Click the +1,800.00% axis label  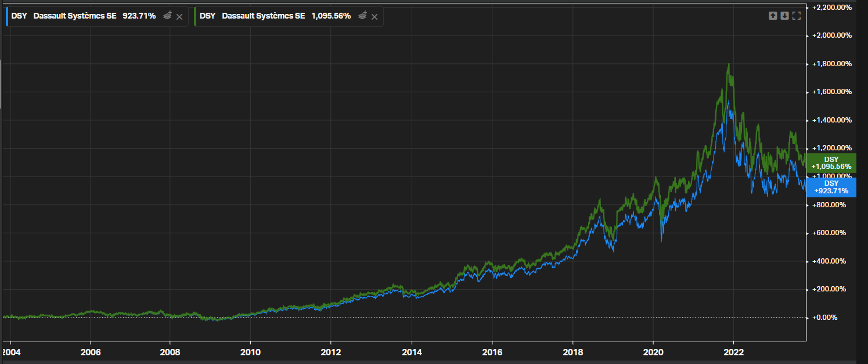[x=832, y=64]
